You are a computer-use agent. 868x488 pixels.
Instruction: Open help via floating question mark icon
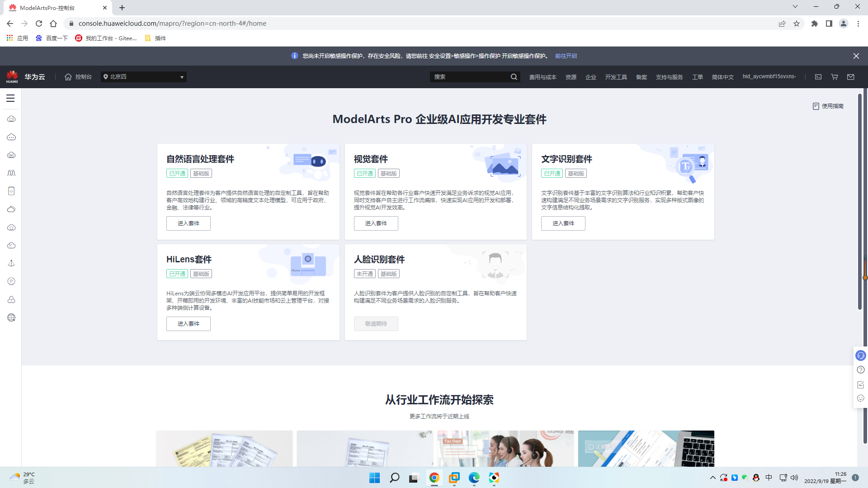[x=860, y=370]
